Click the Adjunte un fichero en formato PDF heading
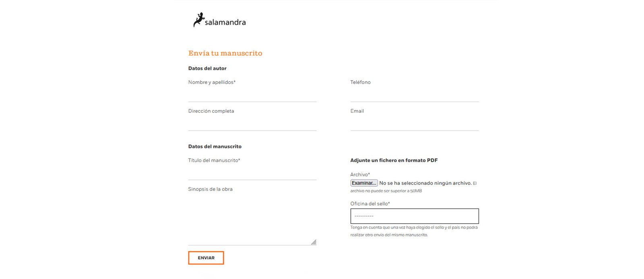This screenshot has height=279, width=644. [x=394, y=160]
